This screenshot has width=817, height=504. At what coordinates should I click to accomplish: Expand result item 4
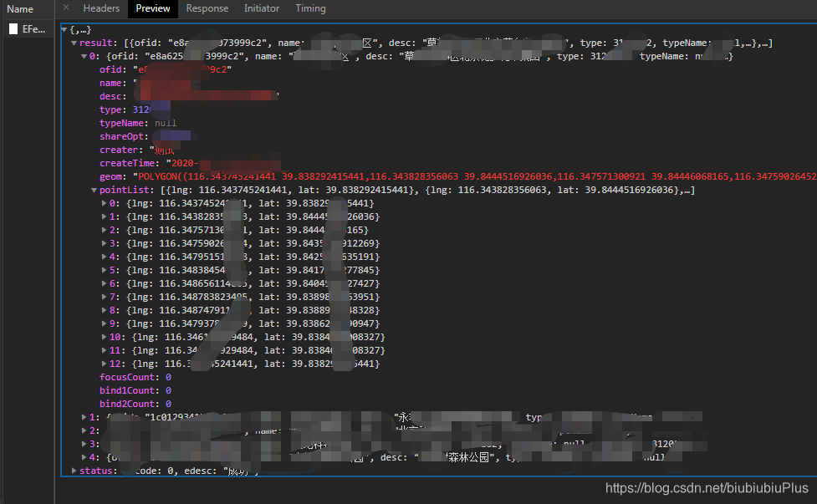coord(84,457)
